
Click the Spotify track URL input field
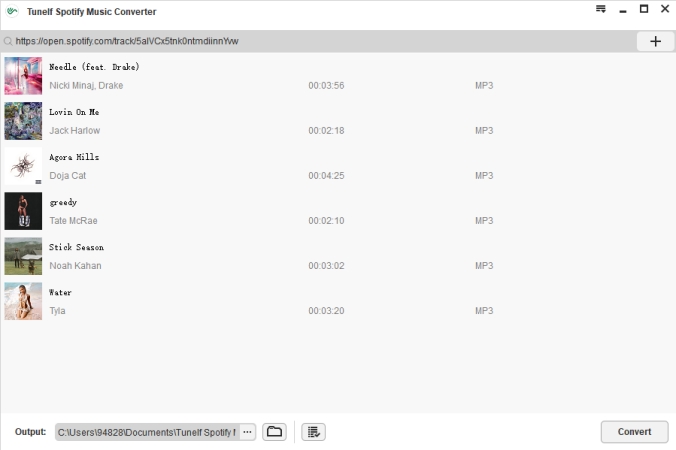320,42
